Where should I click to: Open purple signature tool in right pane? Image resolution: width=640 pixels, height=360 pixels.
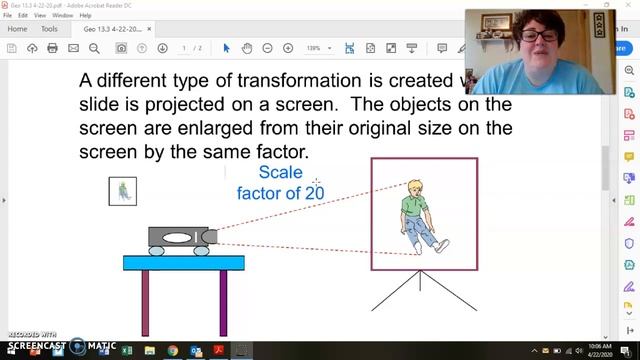point(629,287)
